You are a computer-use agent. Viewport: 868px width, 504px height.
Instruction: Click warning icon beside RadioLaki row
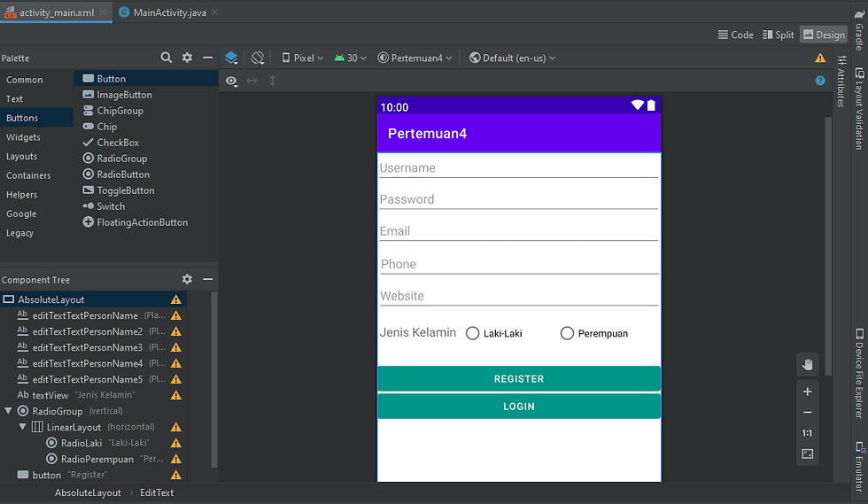pyautogui.click(x=176, y=443)
